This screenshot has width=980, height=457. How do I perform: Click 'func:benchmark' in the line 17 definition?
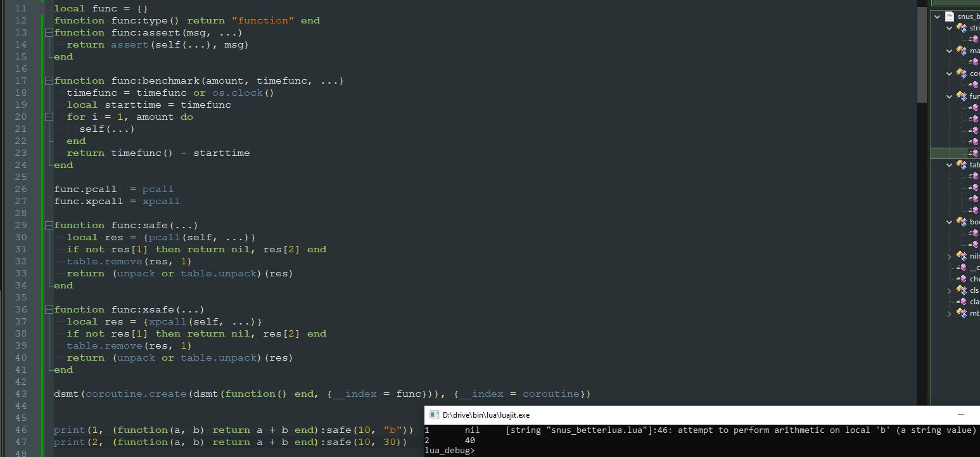click(x=155, y=80)
